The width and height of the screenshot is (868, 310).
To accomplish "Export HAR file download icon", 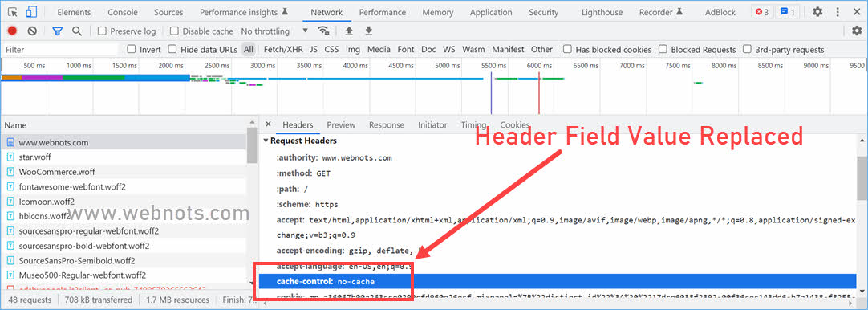I will [369, 31].
